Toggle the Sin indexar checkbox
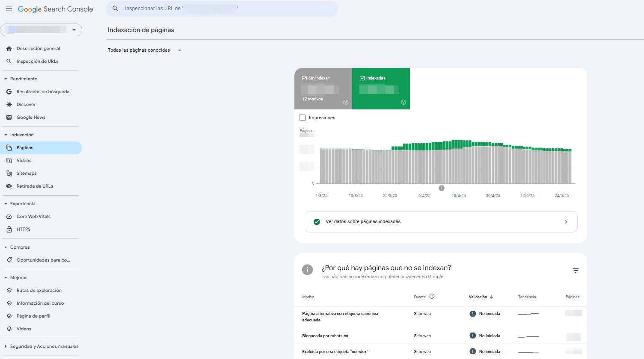Image resolution: width=644 pixels, height=359 pixels. [304, 78]
